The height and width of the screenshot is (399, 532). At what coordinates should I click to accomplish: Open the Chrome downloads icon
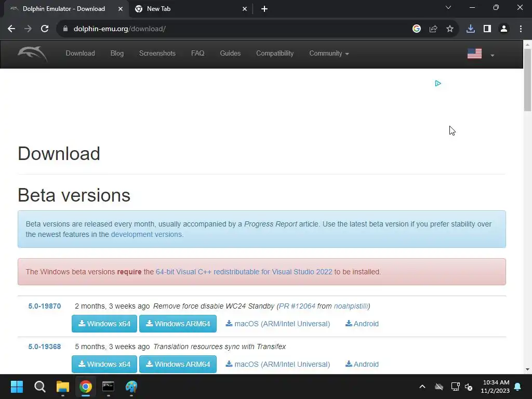471,29
